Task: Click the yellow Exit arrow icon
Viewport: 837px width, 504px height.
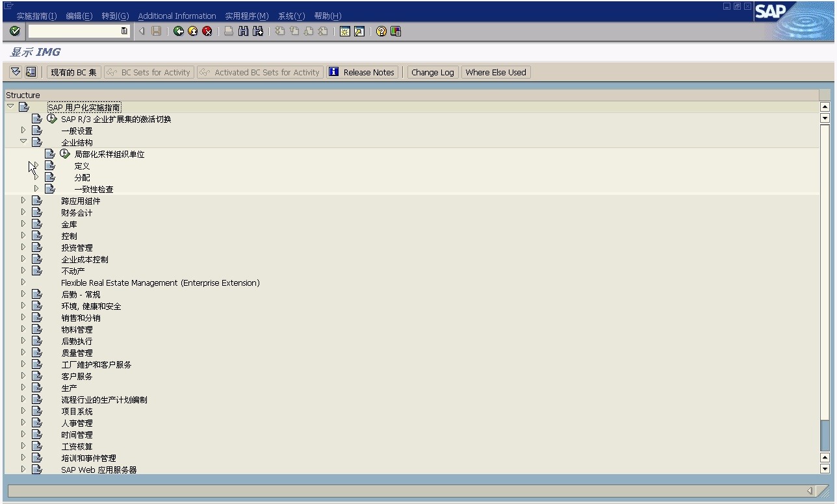Action: (x=192, y=31)
